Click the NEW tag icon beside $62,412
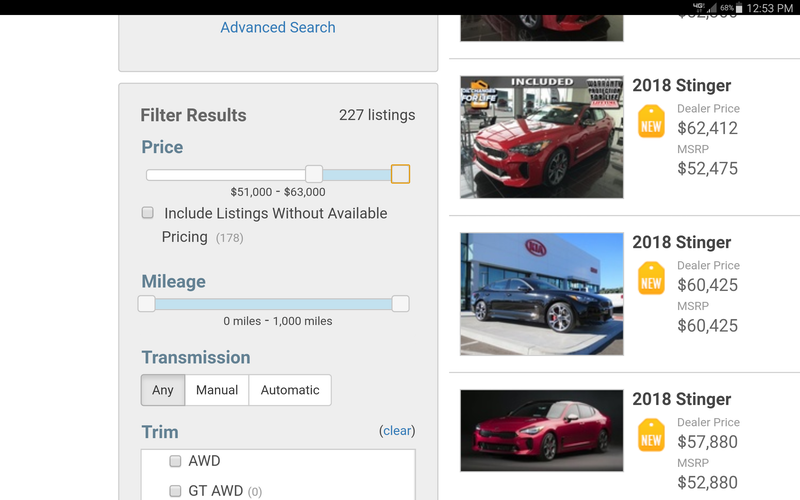Screen dimensions: 800x500 tap(651, 121)
